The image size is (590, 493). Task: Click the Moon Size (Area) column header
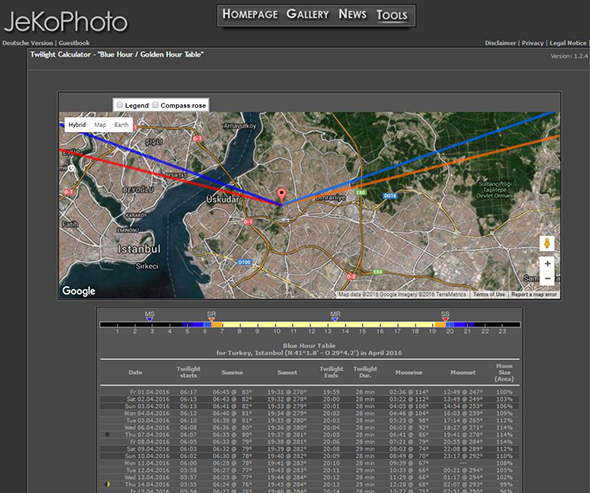504,372
